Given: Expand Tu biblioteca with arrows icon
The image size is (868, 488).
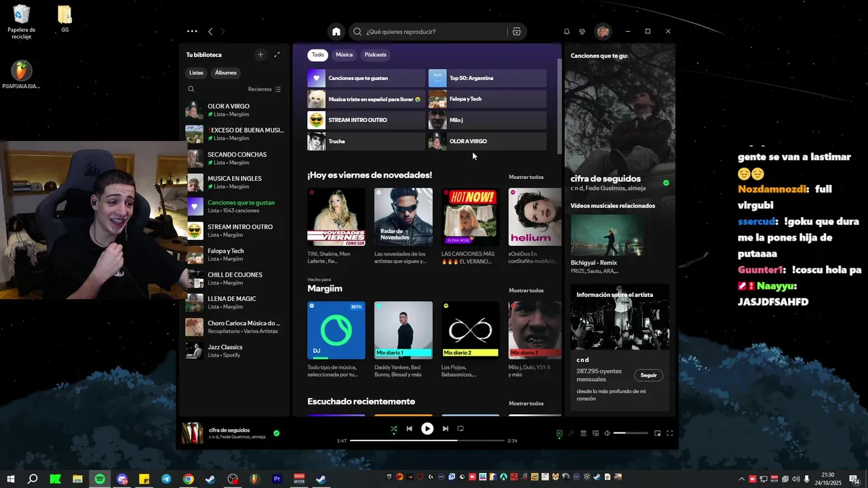Looking at the screenshot, I should [277, 55].
